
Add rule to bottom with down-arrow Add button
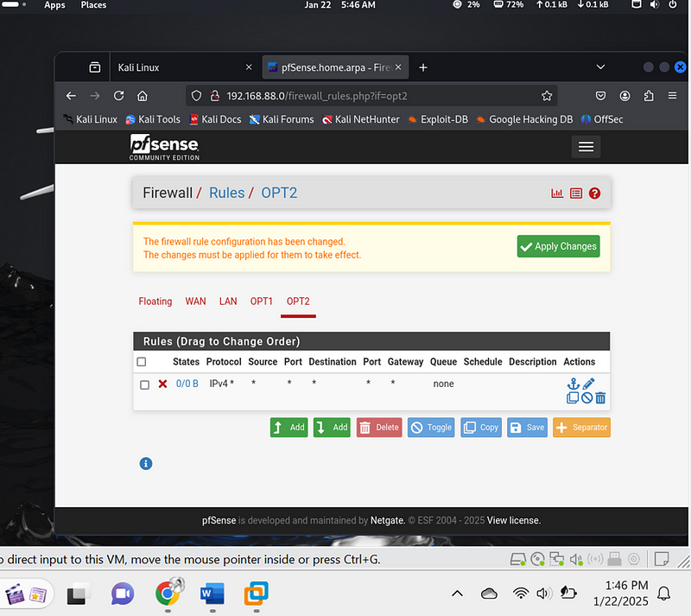(332, 428)
